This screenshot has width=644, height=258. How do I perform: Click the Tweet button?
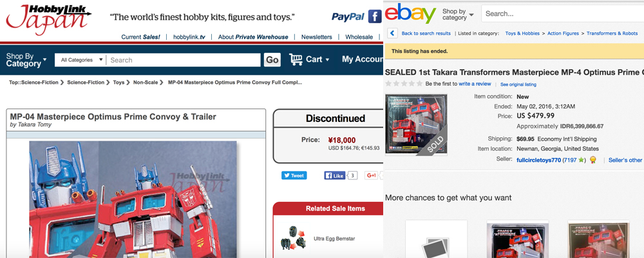294,175
